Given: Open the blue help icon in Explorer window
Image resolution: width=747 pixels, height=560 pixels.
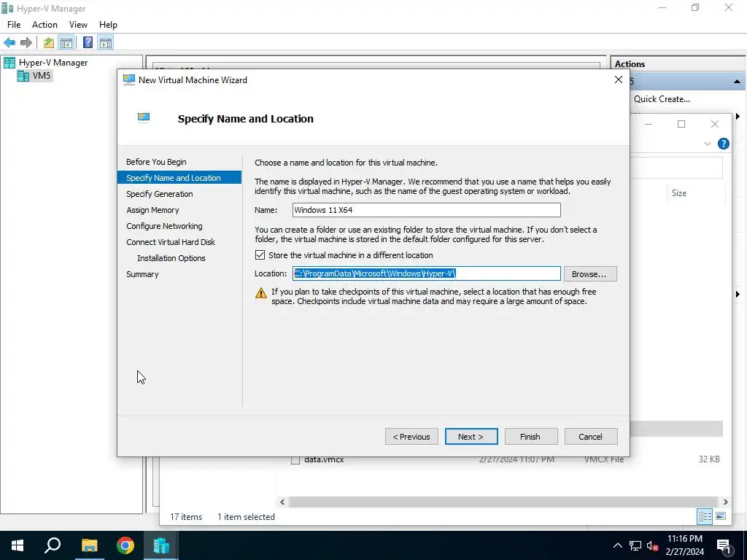Looking at the screenshot, I should coord(723,144).
